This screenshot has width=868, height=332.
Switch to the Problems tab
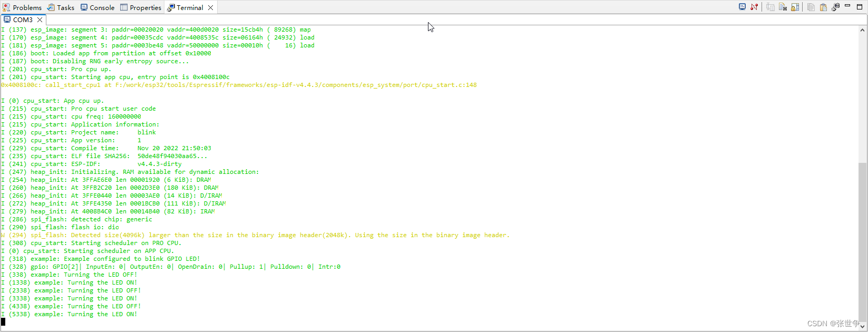(22, 7)
